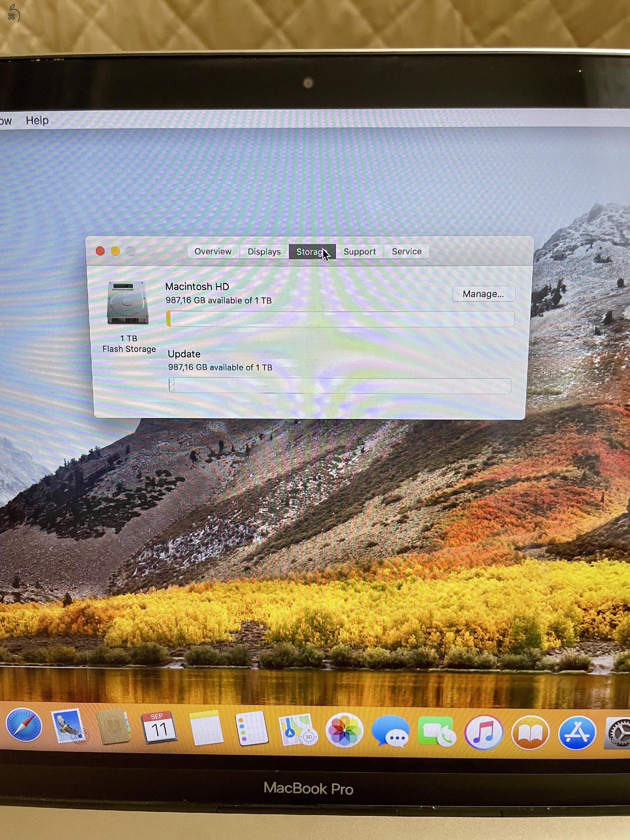
Task: Click the Update volume name
Action: [x=184, y=354]
